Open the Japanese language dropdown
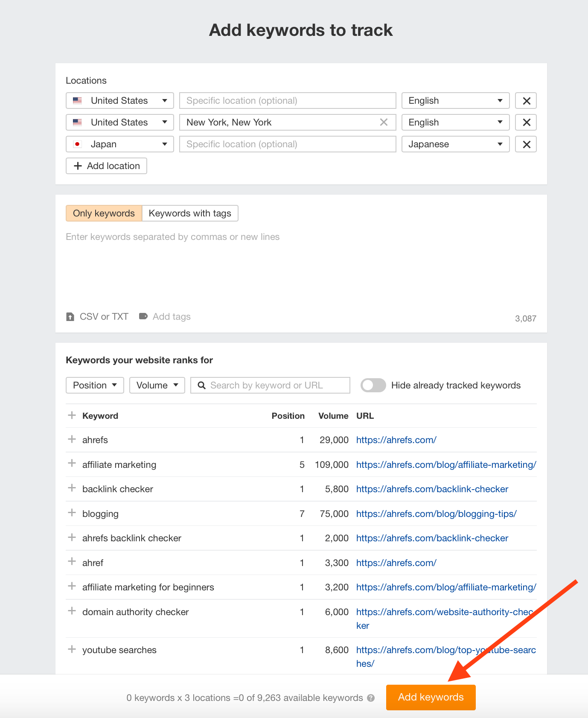The height and width of the screenshot is (718, 588). click(456, 144)
